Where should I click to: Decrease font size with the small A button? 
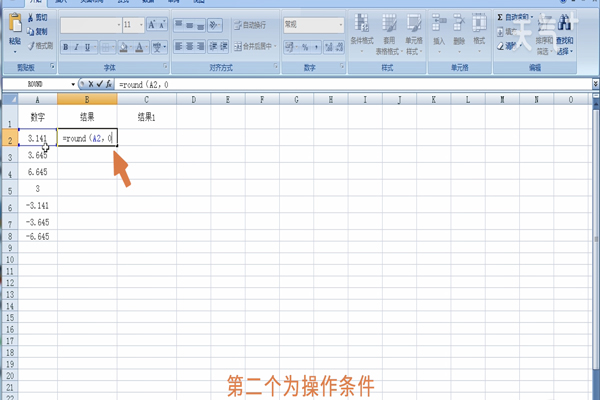click(x=162, y=25)
